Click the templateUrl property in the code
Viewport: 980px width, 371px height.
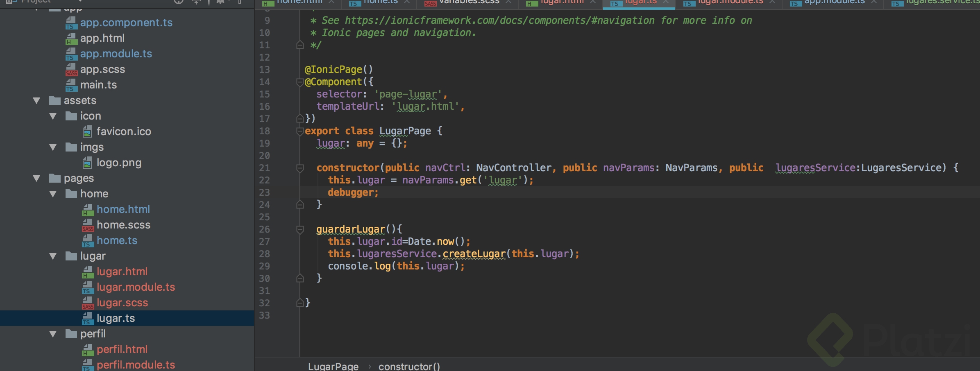(348, 106)
